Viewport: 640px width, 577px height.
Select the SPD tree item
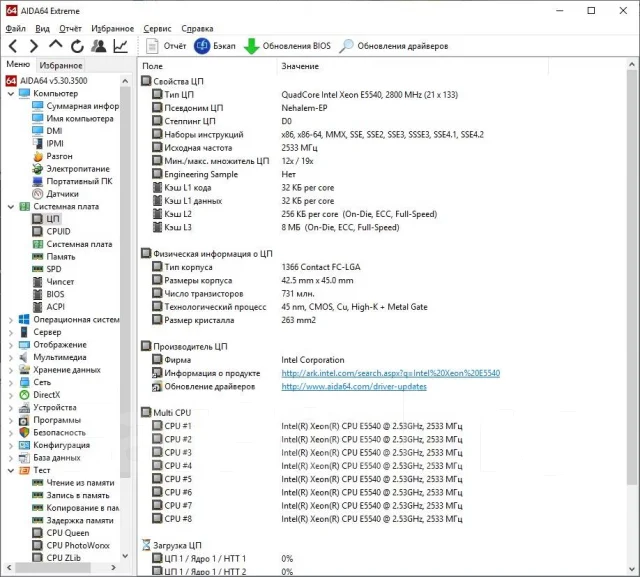coord(47,269)
